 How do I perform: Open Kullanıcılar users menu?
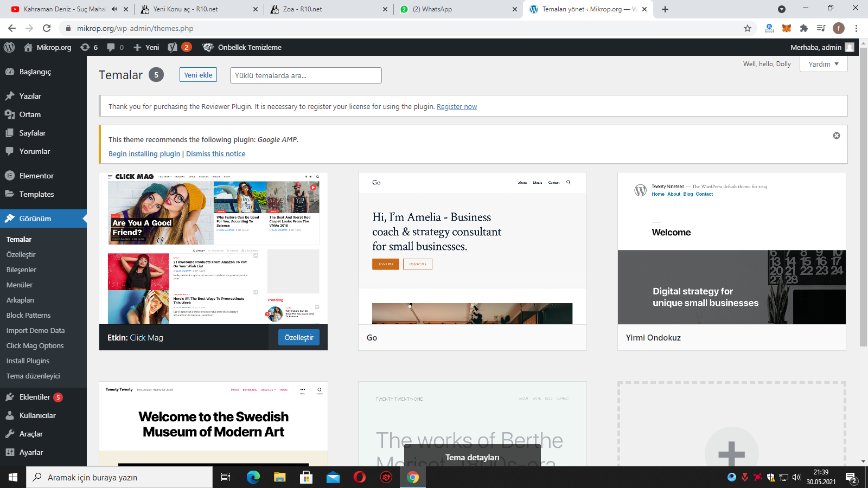(x=43, y=415)
